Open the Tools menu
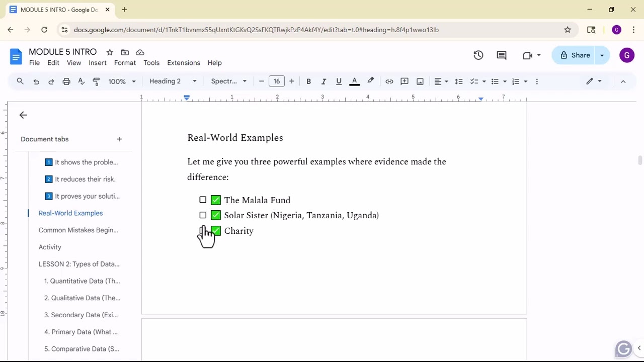Screen dimensions: 644x362 coord(151,63)
